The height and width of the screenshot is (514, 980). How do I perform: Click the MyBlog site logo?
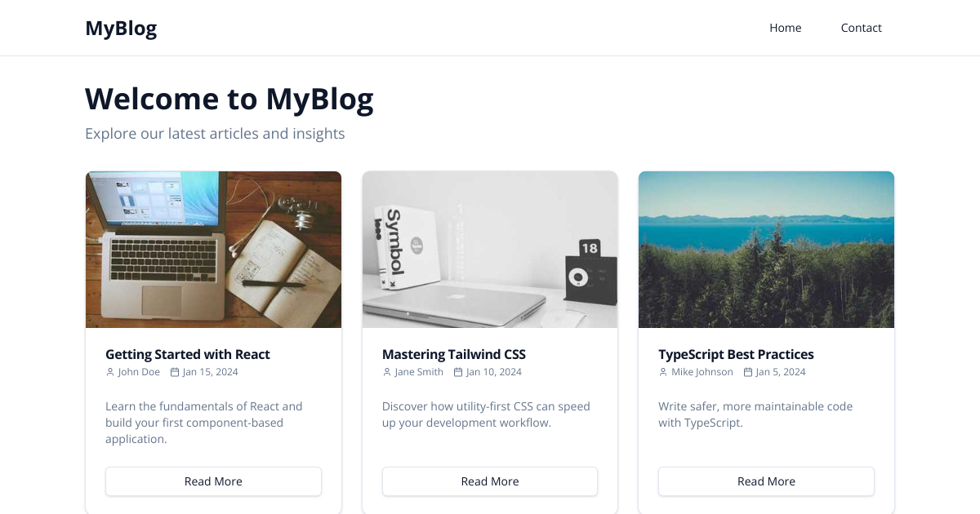[x=121, y=29]
